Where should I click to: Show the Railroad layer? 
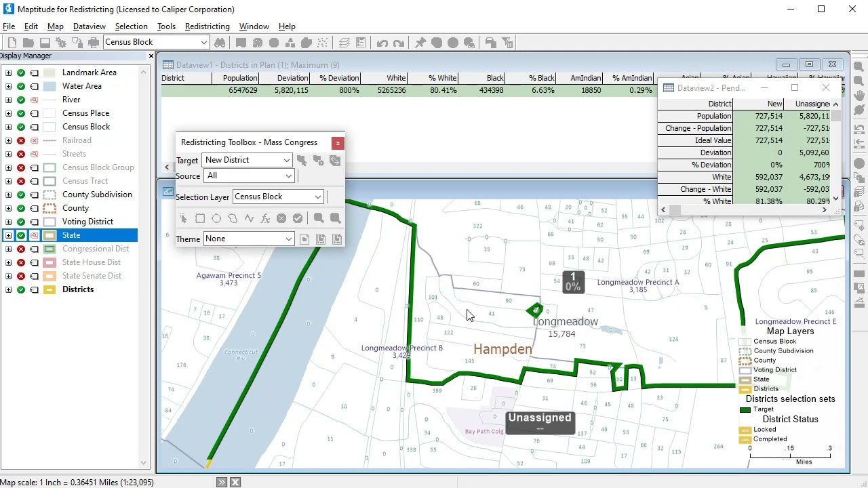[21, 140]
